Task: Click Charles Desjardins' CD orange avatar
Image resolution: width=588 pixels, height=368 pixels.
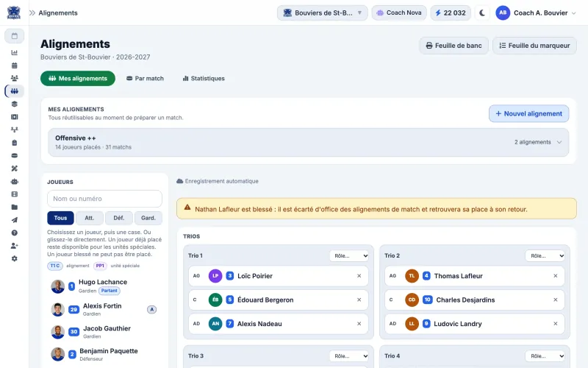Action: click(x=412, y=300)
